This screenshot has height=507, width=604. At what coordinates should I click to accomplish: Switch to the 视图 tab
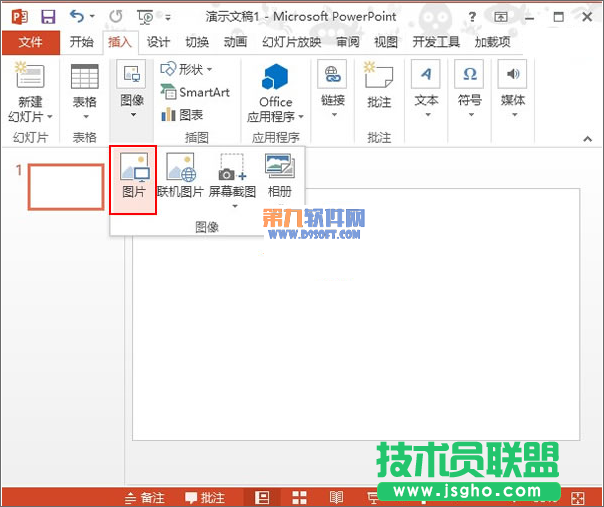[386, 42]
